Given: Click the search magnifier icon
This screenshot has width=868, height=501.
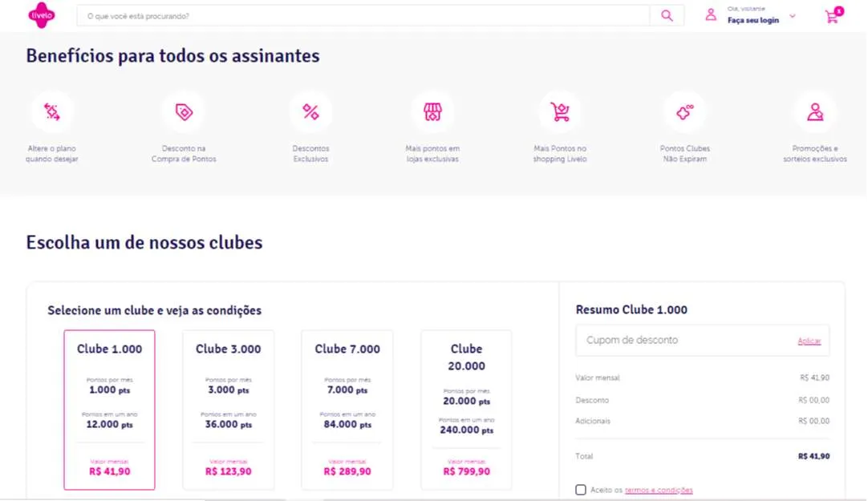Looking at the screenshot, I should point(667,15).
